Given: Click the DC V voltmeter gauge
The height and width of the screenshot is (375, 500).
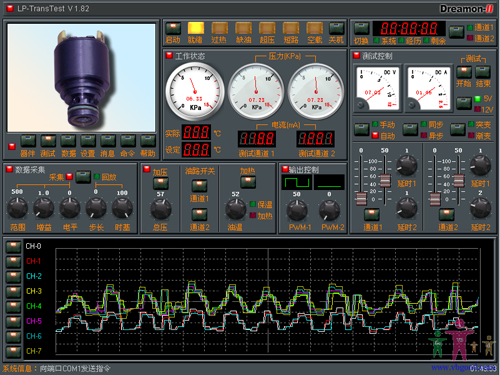Looking at the screenshot, I should [377, 88].
